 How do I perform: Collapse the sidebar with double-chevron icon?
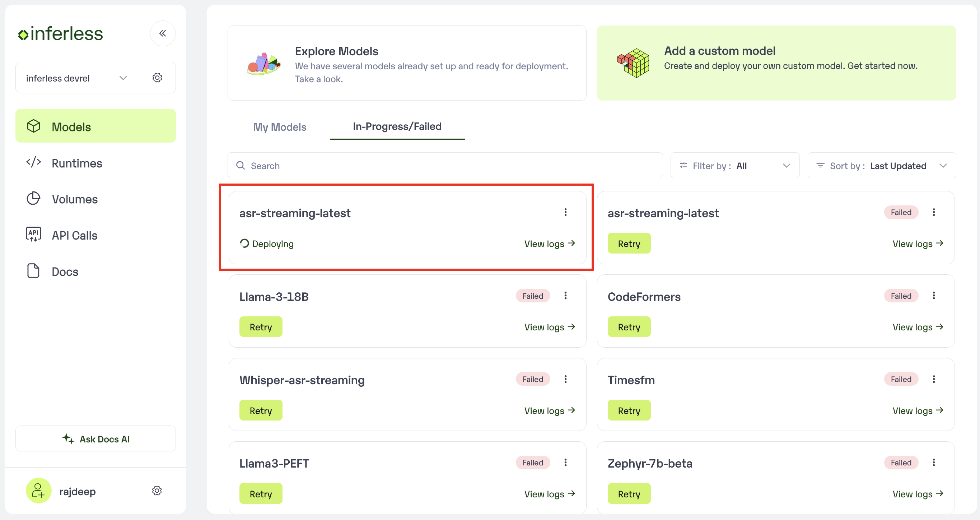point(163,33)
